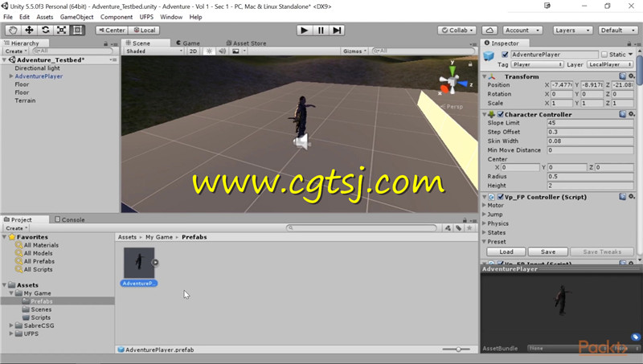Image resolution: width=643 pixels, height=364 pixels.
Task: Open the cloud services icon
Action: 489,31
